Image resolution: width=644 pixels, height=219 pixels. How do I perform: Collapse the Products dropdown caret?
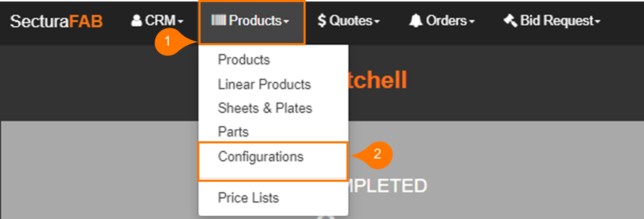click(286, 22)
